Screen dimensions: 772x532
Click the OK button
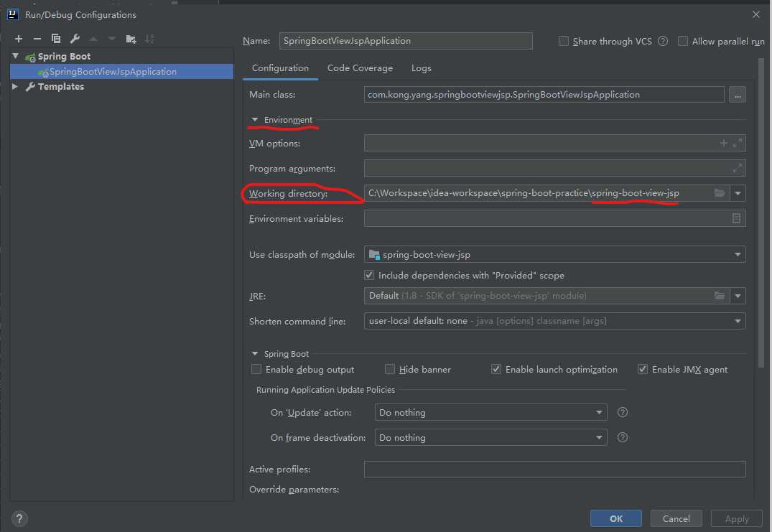616,518
